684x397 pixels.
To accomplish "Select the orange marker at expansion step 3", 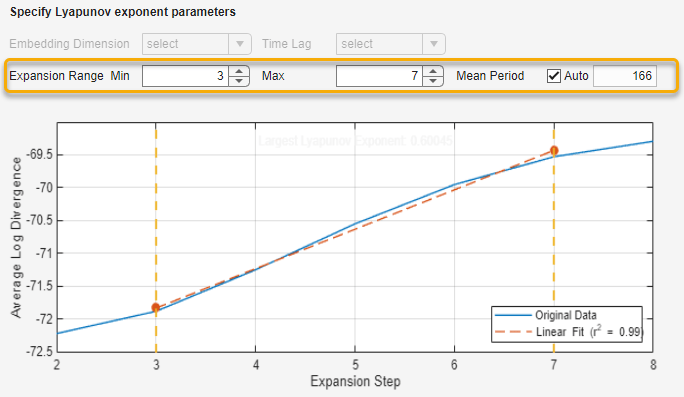I will coord(156,308).
